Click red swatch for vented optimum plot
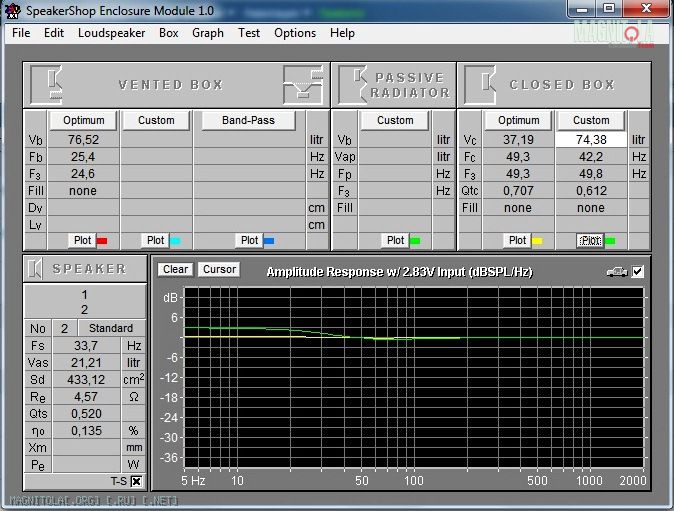 pyautogui.click(x=102, y=241)
